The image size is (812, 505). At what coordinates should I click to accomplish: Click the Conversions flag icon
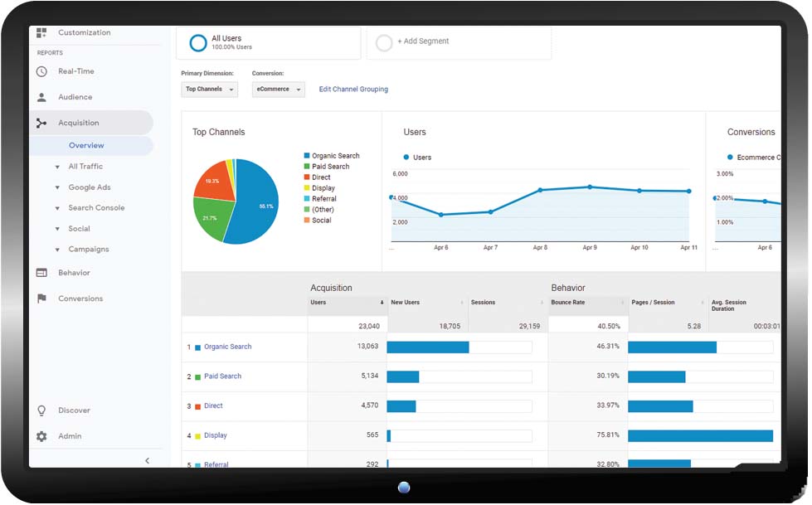pyautogui.click(x=41, y=299)
